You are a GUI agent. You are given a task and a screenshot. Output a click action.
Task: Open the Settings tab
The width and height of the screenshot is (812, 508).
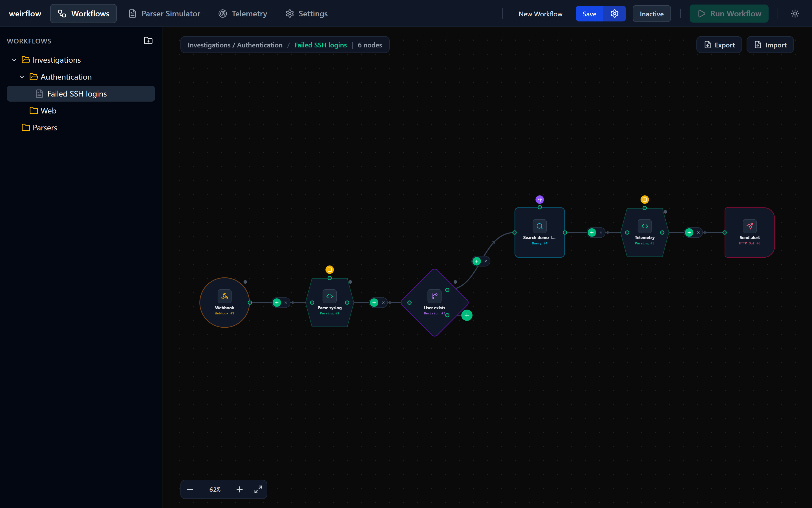[307, 14]
